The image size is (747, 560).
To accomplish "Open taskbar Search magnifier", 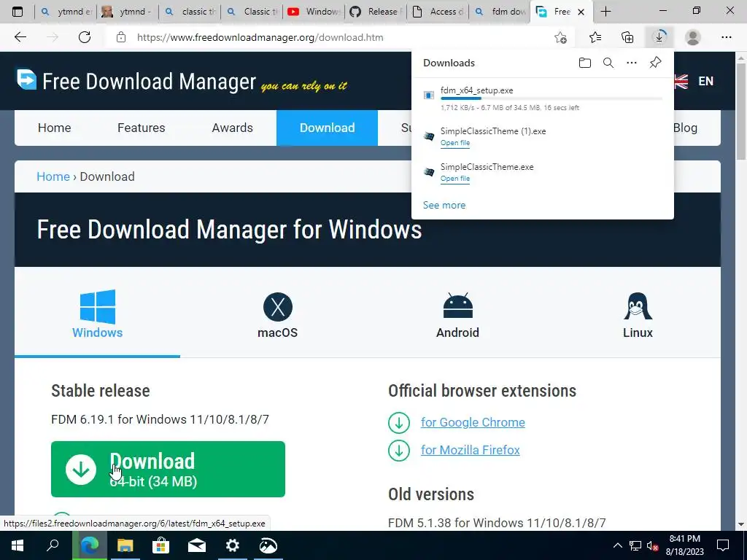I will coord(53,545).
